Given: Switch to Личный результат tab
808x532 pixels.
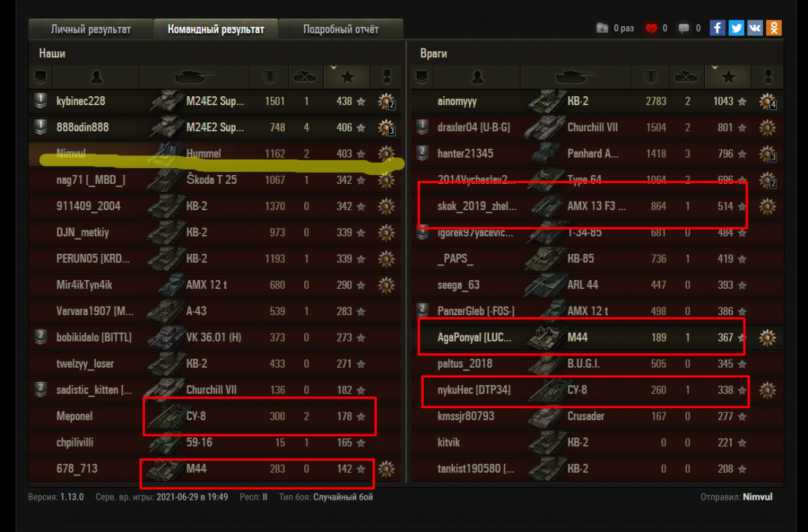Looking at the screenshot, I should click(x=91, y=30).
